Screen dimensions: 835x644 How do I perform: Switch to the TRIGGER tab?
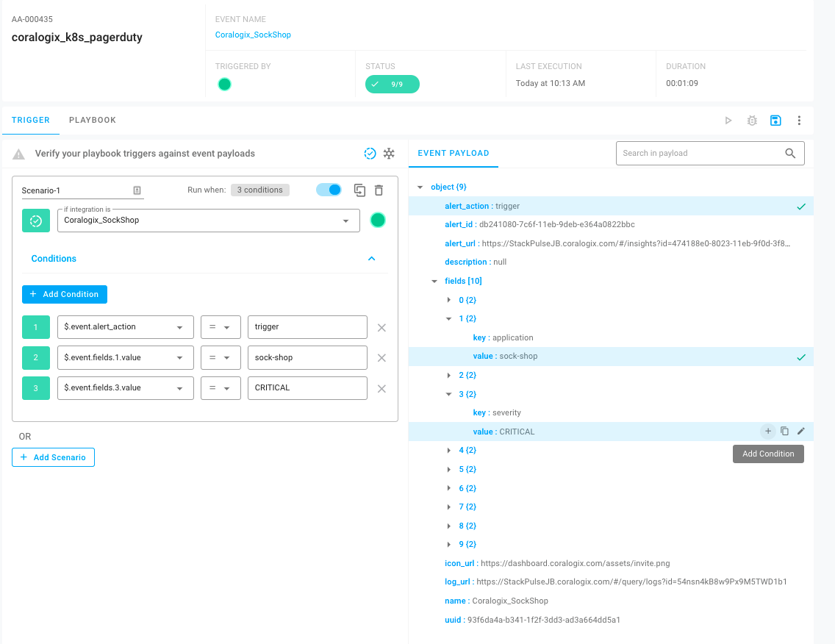[31, 120]
